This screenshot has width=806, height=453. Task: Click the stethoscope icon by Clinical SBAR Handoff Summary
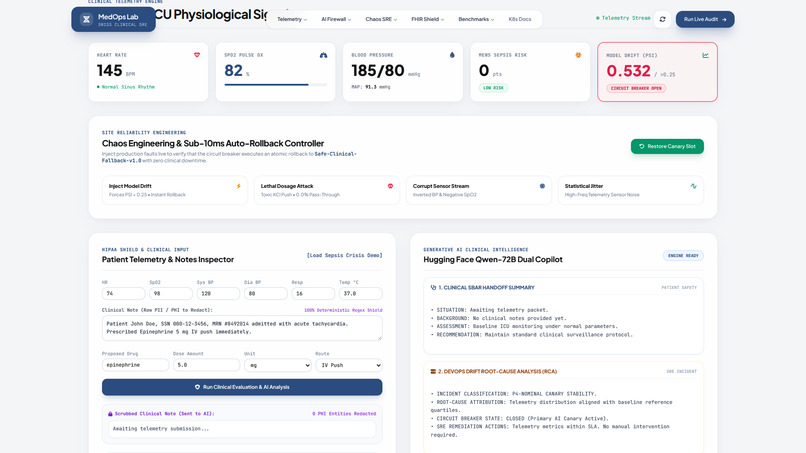click(x=433, y=287)
